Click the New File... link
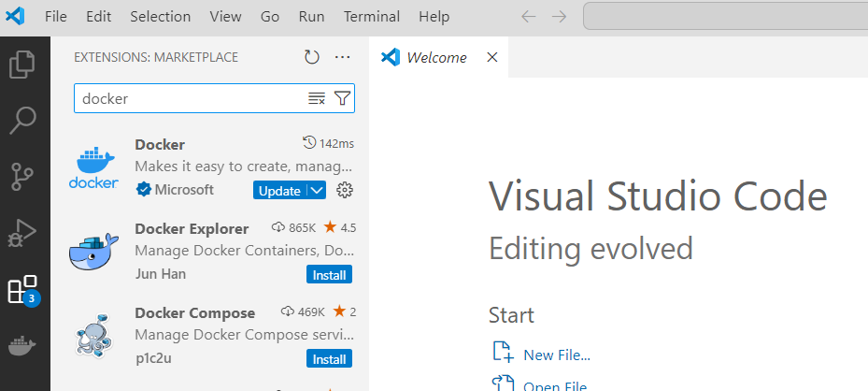868x391 pixels. tap(557, 355)
